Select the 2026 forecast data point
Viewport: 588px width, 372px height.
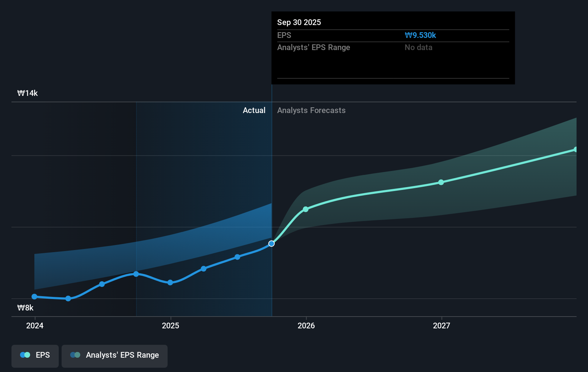tap(305, 209)
